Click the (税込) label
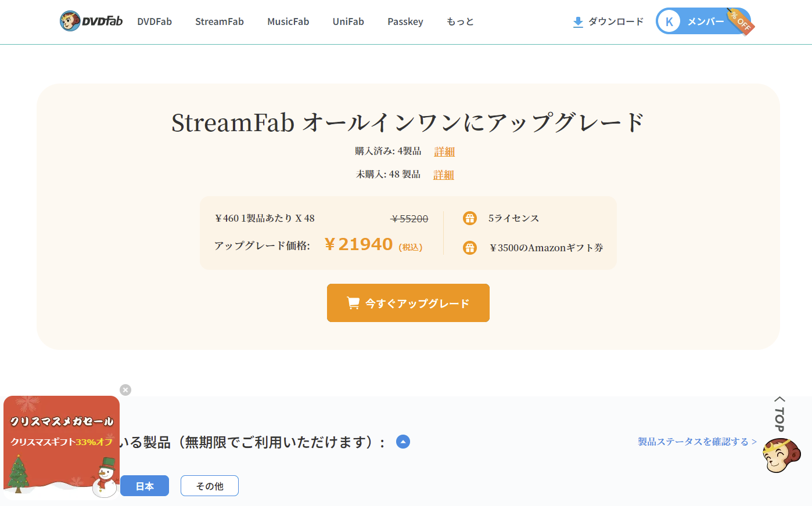The image size is (812, 506). coord(411,247)
